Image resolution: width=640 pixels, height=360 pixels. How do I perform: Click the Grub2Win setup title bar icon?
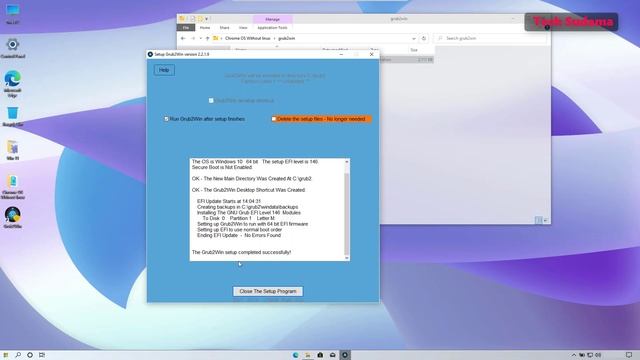[150, 54]
